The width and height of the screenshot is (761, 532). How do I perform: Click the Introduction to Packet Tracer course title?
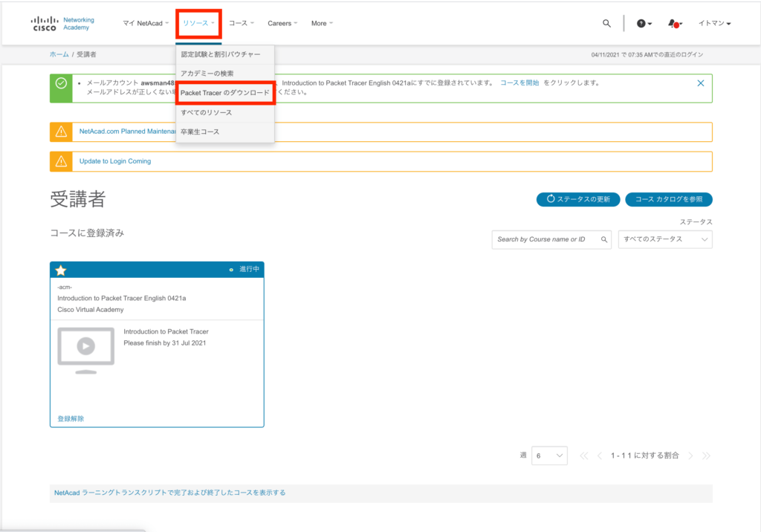(166, 331)
